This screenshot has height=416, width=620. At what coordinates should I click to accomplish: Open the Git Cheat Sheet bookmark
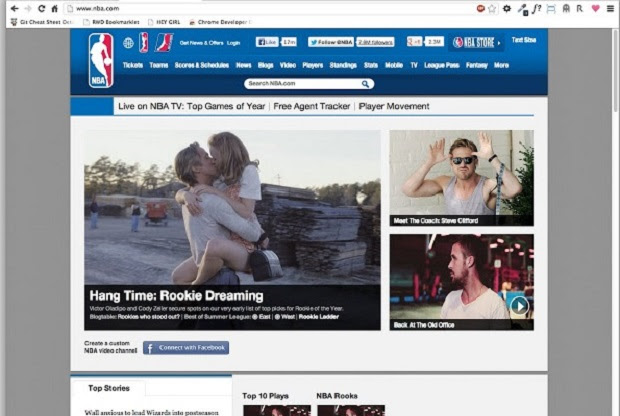42,22
